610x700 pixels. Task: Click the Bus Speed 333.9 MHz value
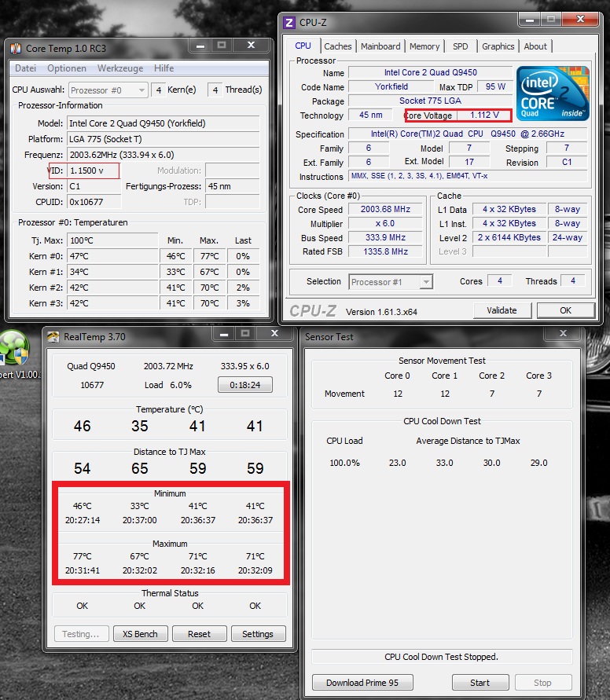(x=385, y=237)
